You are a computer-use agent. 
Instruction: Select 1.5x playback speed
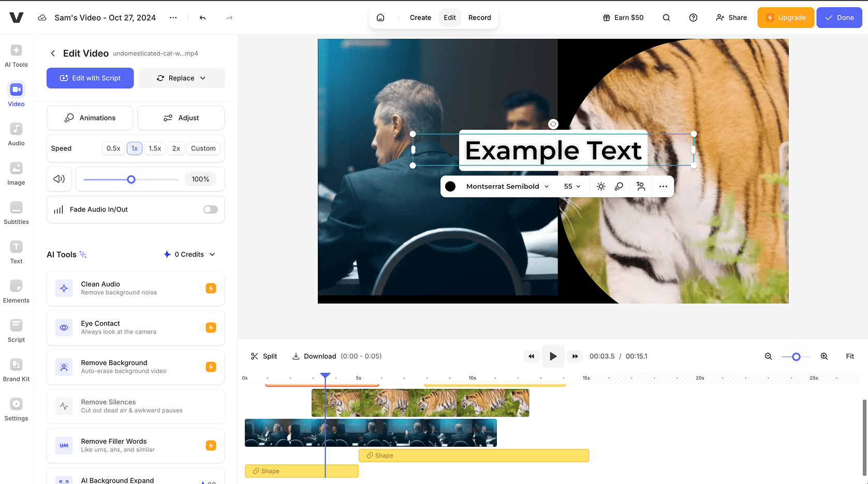tap(155, 148)
